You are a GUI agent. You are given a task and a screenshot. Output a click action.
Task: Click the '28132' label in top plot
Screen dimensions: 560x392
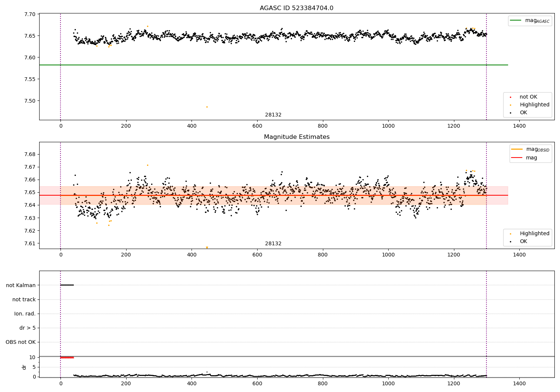[x=273, y=115]
